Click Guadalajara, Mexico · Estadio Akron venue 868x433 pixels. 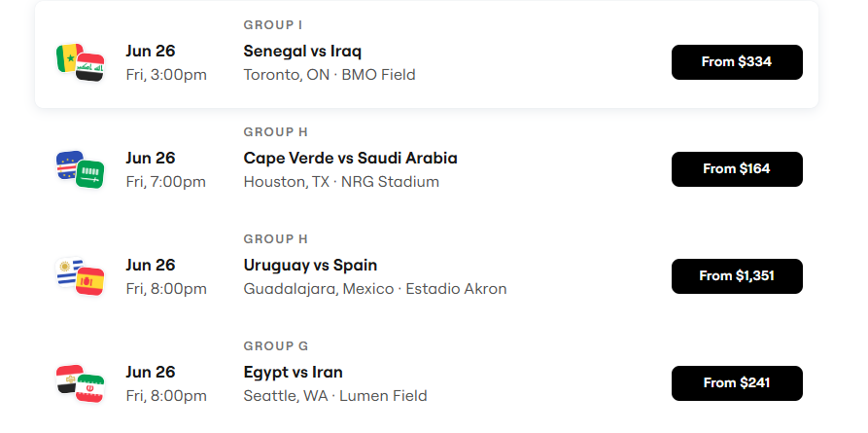tap(375, 289)
